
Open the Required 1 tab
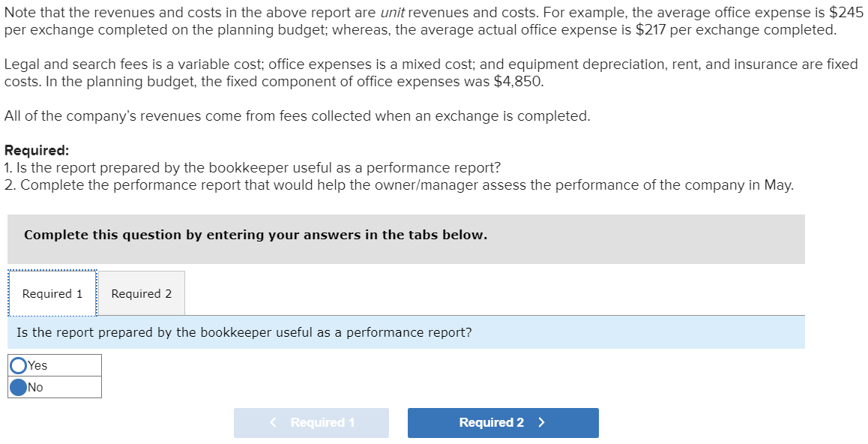pyautogui.click(x=51, y=293)
